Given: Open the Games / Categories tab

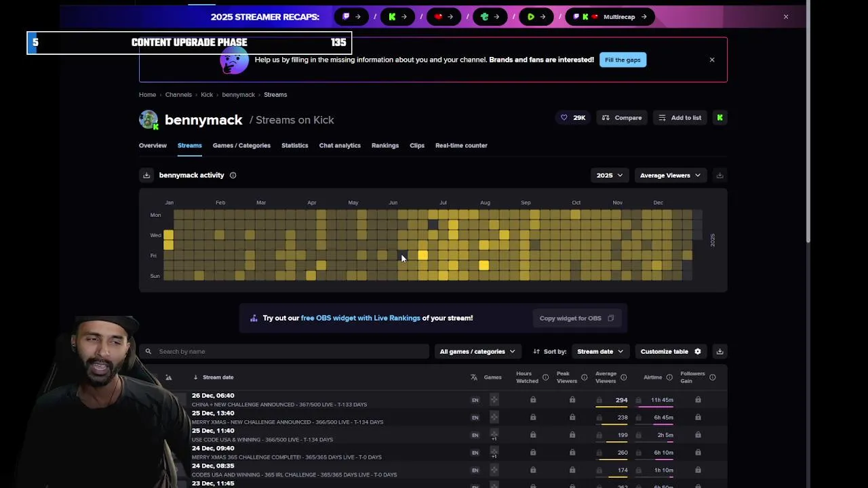Looking at the screenshot, I should (x=241, y=145).
